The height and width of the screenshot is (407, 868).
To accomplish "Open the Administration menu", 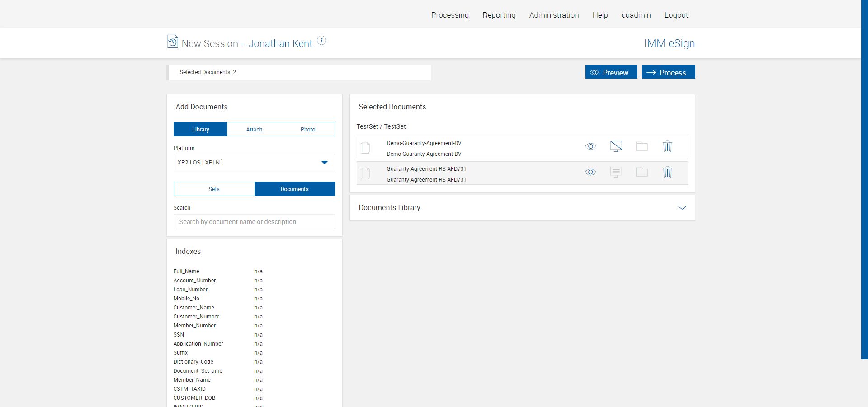I will [x=554, y=15].
